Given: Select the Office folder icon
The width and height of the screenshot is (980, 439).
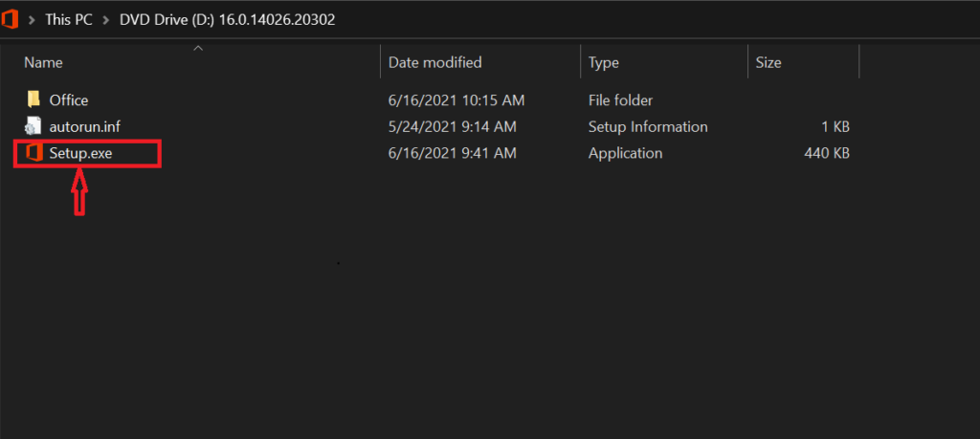Looking at the screenshot, I should 33,99.
